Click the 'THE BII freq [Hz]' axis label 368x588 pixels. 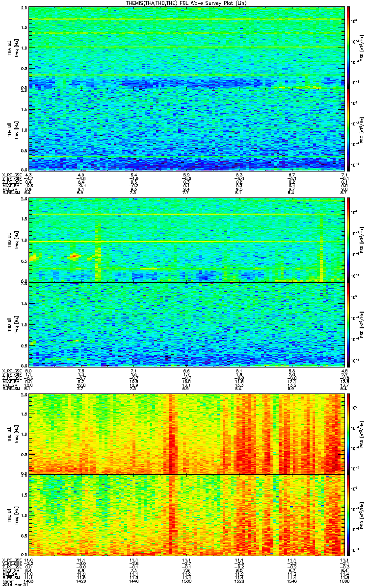[12, 515]
